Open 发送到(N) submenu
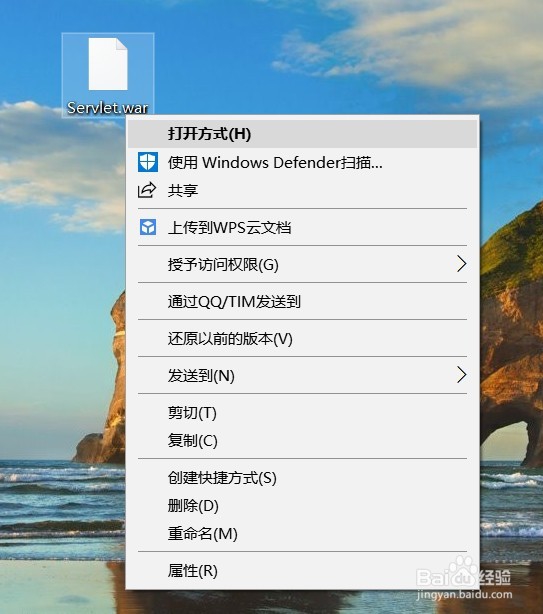543x614 pixels. (x=303, y=376)
